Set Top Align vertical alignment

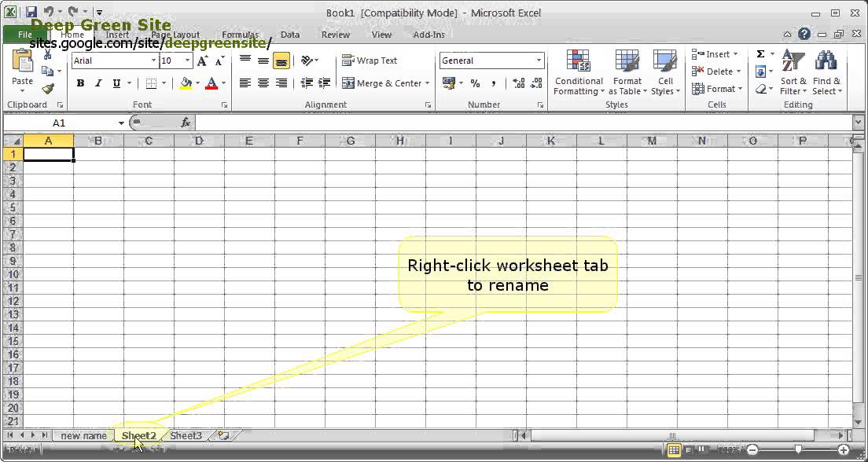[x=245, y=60]
